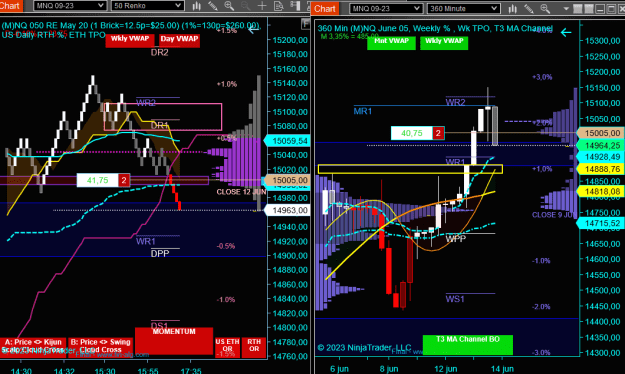Select drawing pencil in 360 Minute chart

pos(529,8)
